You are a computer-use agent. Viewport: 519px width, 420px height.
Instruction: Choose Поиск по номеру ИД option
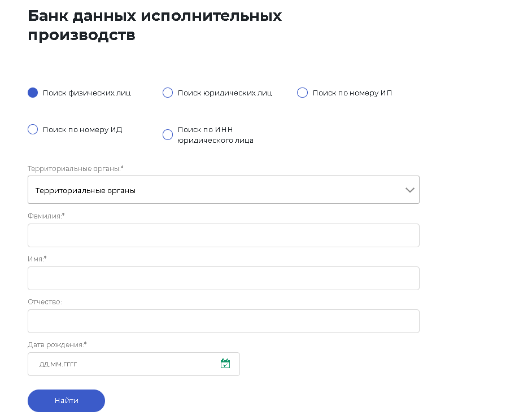click(33, 129)
